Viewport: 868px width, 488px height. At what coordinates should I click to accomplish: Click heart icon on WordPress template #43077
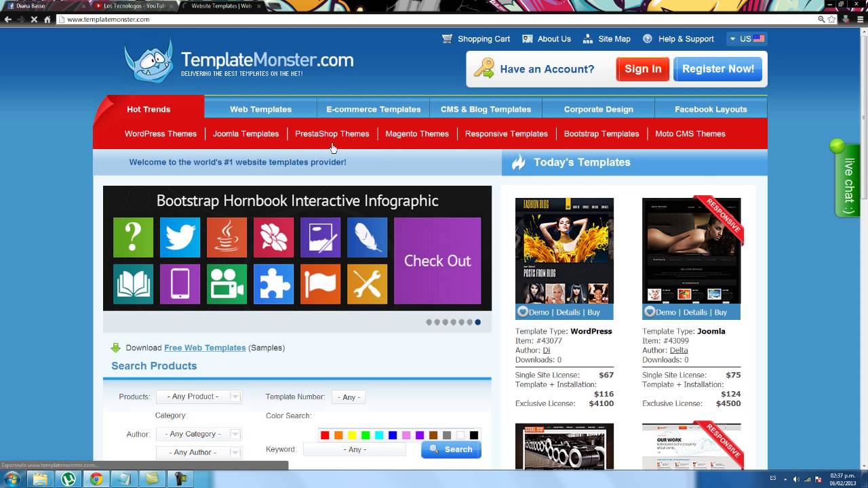pyautogui.click(x=522, y=312)
